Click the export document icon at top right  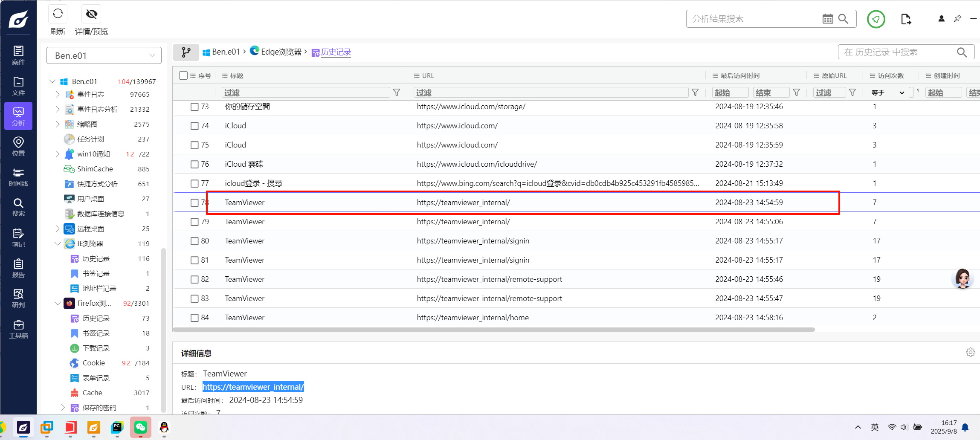(x=906, y=19)
